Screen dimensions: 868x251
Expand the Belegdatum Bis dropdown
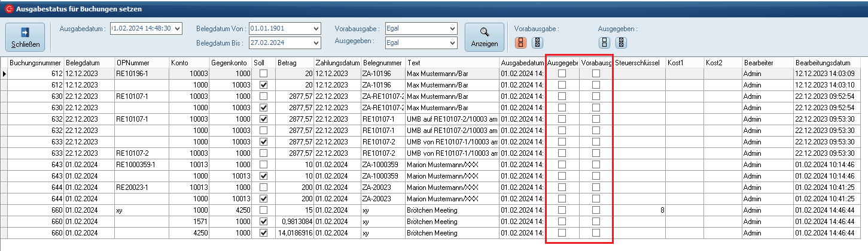316,43
